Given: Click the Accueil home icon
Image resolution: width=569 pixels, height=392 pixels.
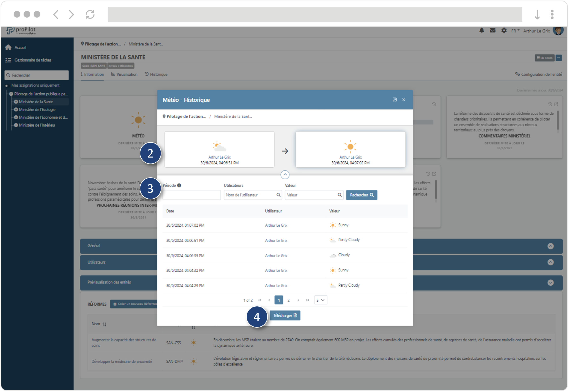Looking at the screenshot, I should [x=8, y=47].
